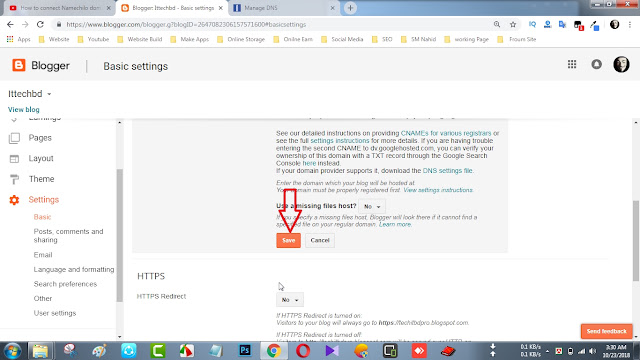Image resolution: width=640 pixels, height=360 pixels.
Task: Open Search preferences settings
Action: pos(65,284)
